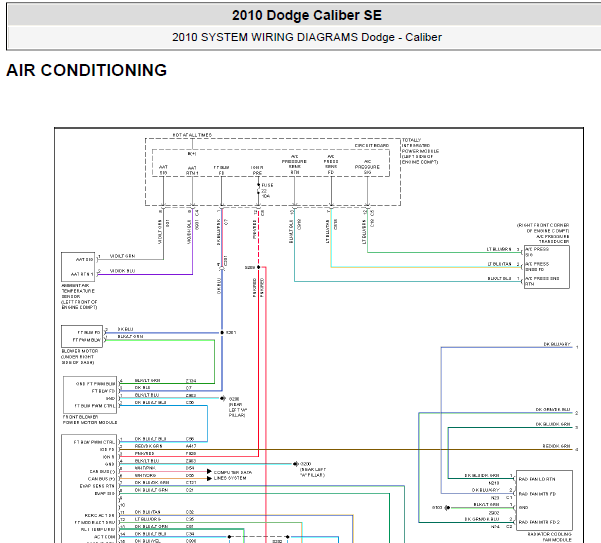The image size is (601, 543).
Task: Click the 'RAD FAN LO RTN' terminal label
Action: tap(537, 479)
